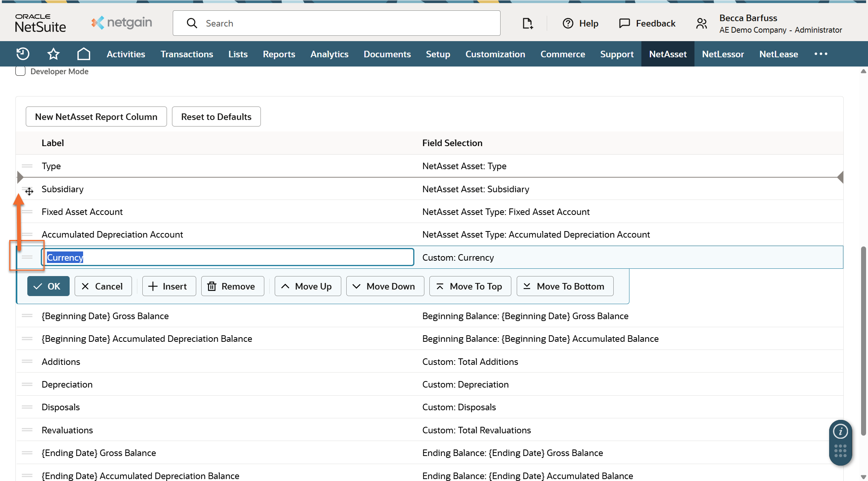Click the OK button

tap(48, 286)
